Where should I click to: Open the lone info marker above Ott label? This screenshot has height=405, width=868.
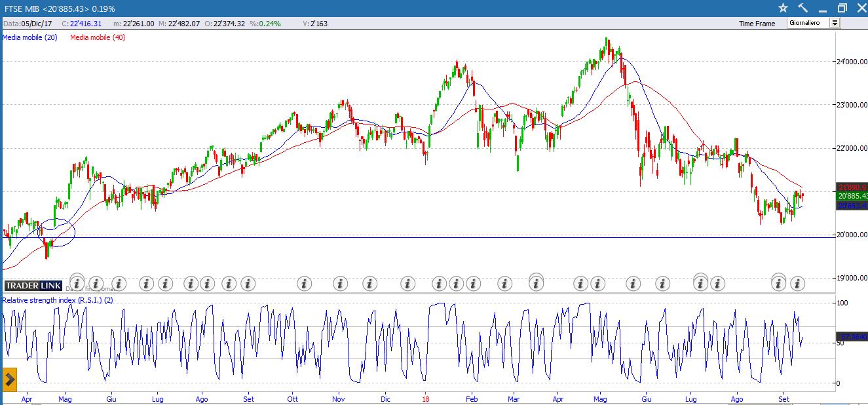[304, 284]
